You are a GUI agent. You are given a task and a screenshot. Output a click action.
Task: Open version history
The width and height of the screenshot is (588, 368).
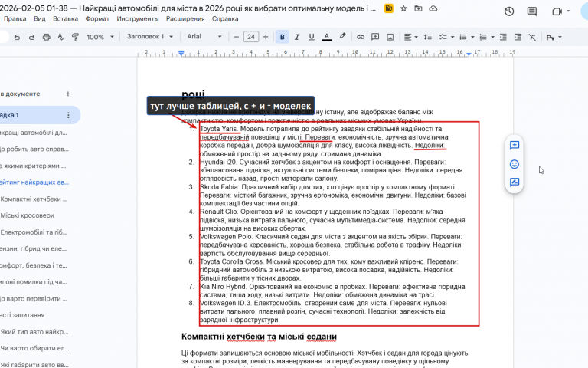[509, 11]
